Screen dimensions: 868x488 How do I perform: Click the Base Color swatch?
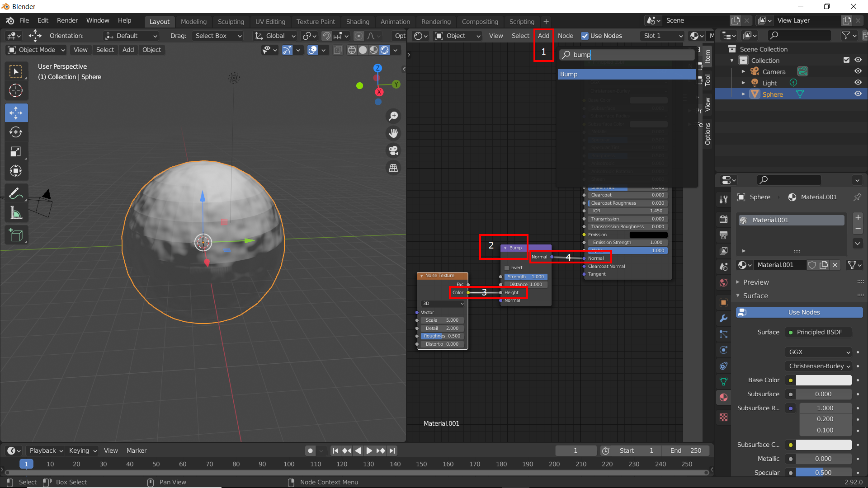(x=824, y=380)
